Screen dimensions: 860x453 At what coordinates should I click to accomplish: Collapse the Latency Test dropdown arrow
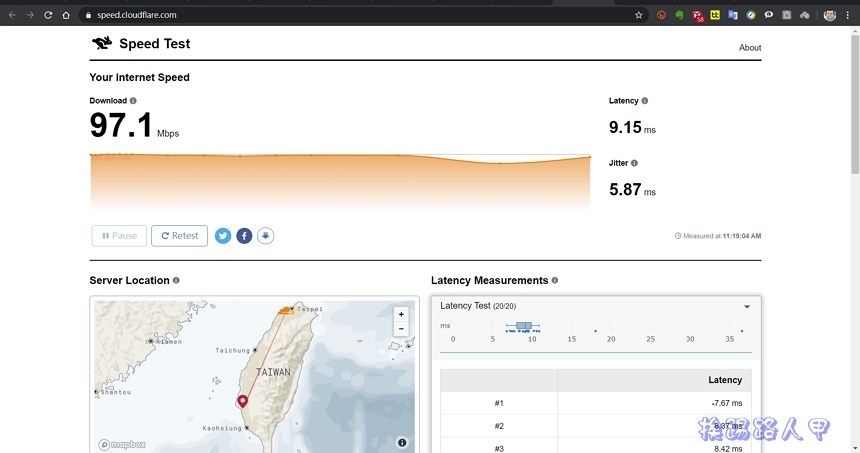[x=747, y=306]
